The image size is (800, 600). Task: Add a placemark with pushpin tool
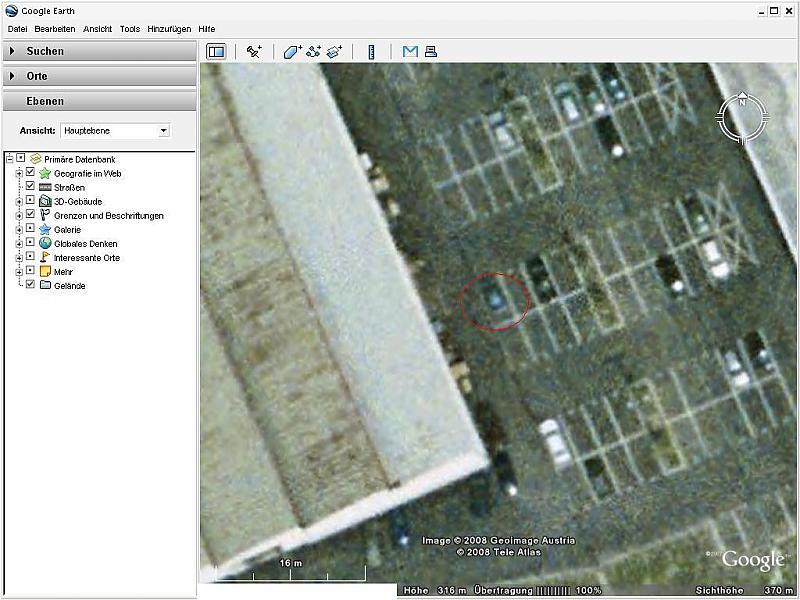tap(254, 52)
